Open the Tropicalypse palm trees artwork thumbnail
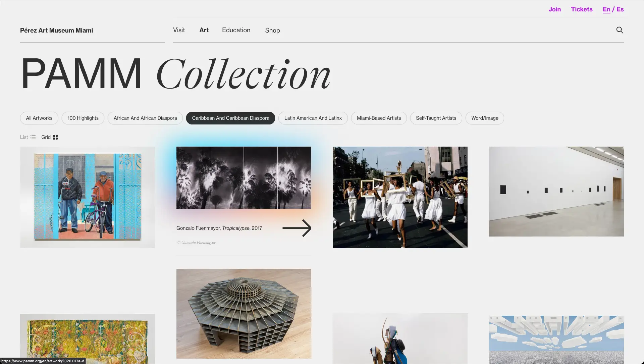This screenshot has height=364, width=644. pyautogui.click(x=244, y=178)
